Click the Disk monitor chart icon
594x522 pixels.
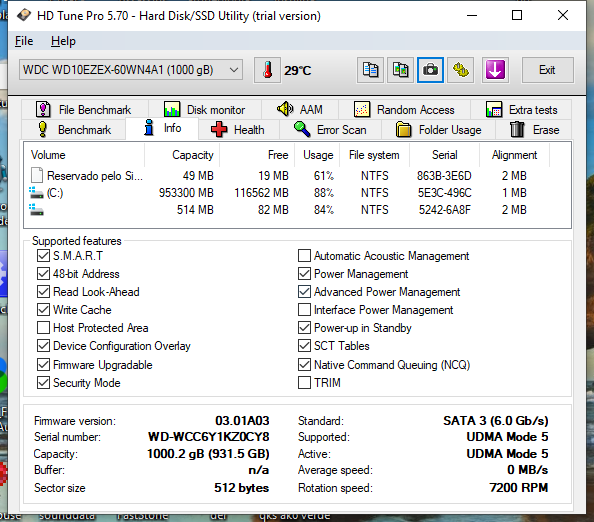point(172,109)
